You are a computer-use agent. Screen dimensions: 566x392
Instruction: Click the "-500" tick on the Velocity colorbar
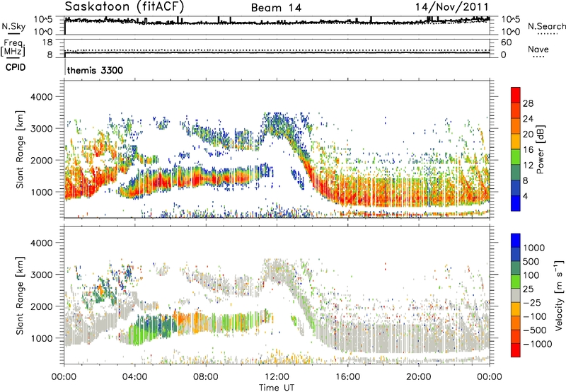tap(535, 330)
